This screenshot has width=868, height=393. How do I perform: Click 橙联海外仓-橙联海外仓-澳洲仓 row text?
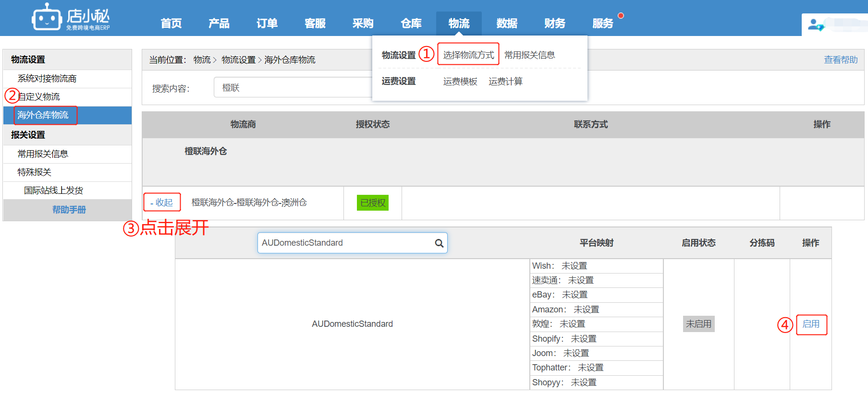(249, 202)
